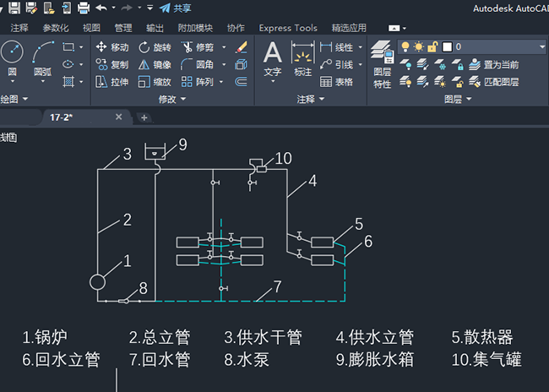
Task: Toggle the layer on/off lightbulb icon
Action: coord(405,46)
